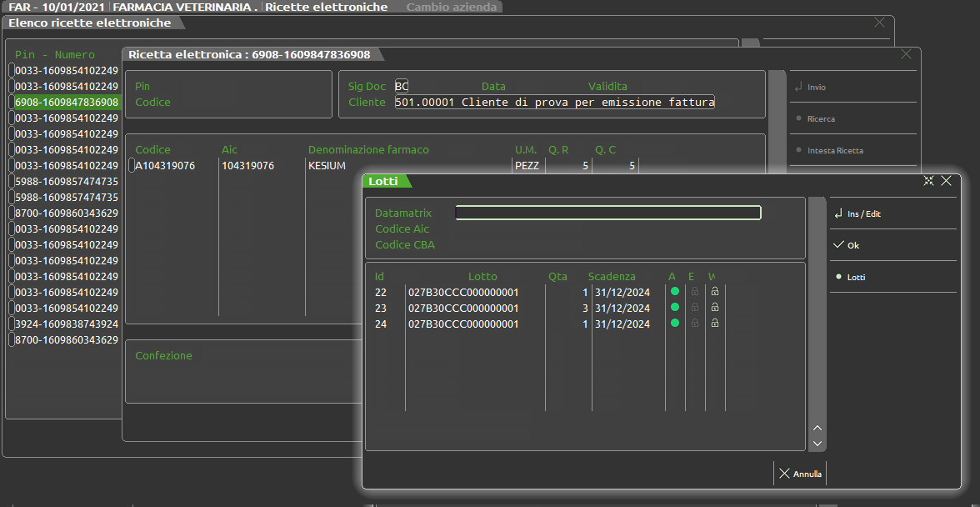
Task: Click the W column lock icon for lot 24
Action: (714, 324)
